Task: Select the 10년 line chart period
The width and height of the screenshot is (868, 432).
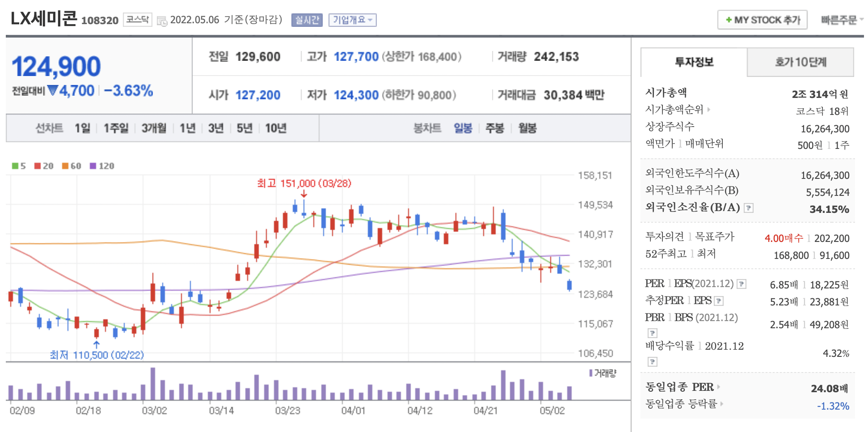Action: (x=276, y=128)
